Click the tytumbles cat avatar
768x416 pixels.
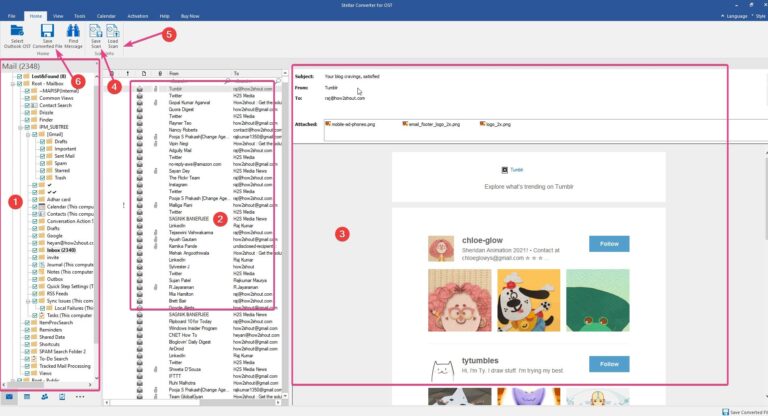[442, 370]
